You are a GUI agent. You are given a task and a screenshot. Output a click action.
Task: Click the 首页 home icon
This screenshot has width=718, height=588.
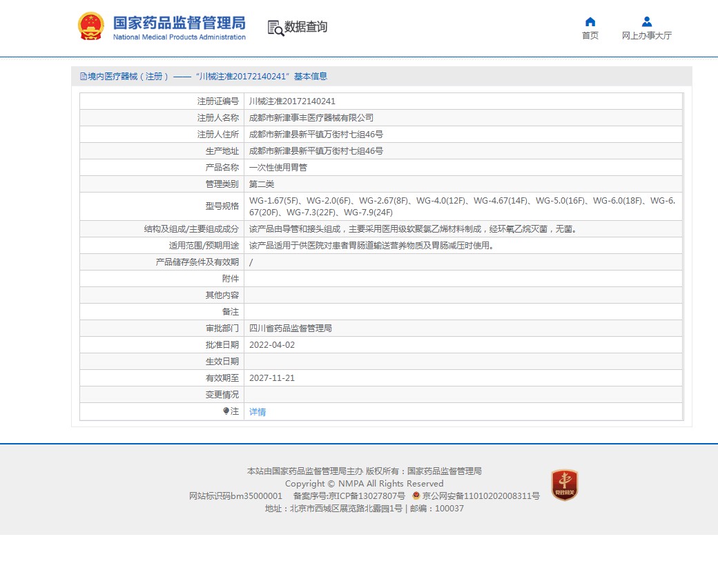pos(590,21)
